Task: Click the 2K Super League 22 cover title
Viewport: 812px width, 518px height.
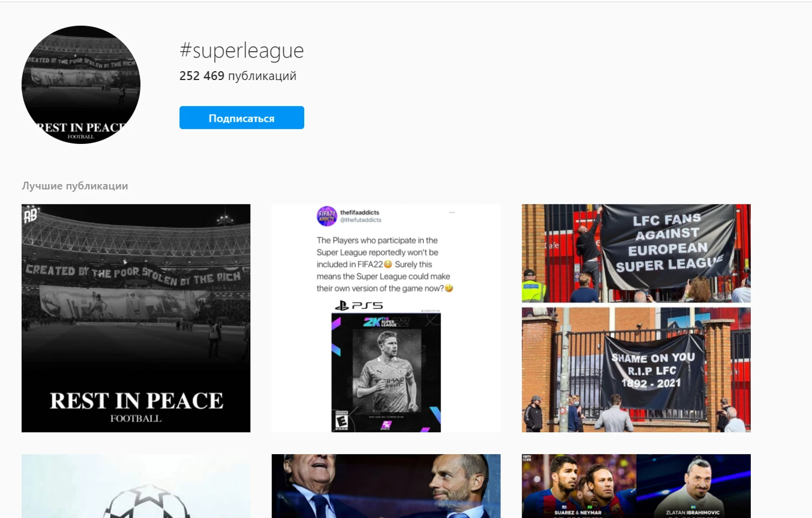Action: tap(386, 322)
